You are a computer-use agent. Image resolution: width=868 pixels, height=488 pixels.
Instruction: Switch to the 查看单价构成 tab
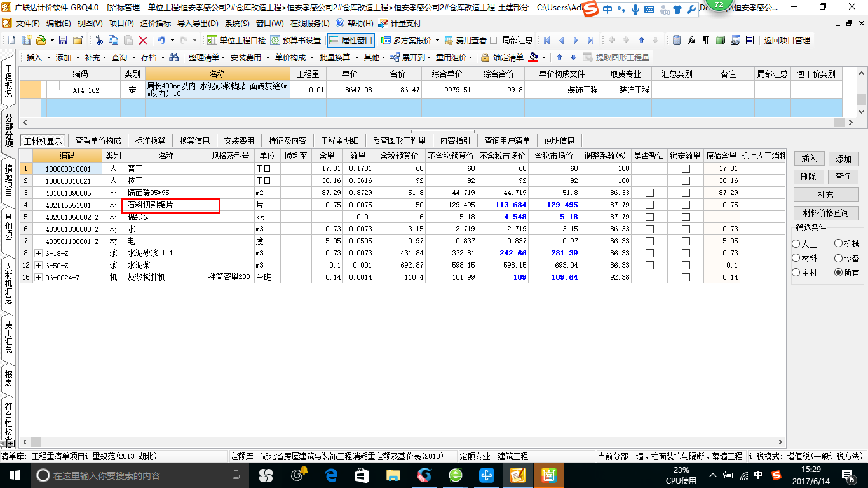[98, 140]
